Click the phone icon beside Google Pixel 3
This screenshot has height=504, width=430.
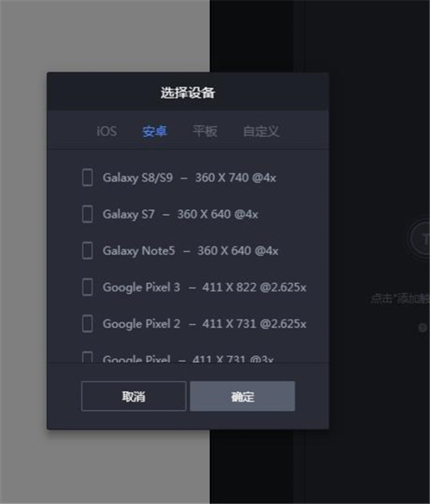click(87, 287)
